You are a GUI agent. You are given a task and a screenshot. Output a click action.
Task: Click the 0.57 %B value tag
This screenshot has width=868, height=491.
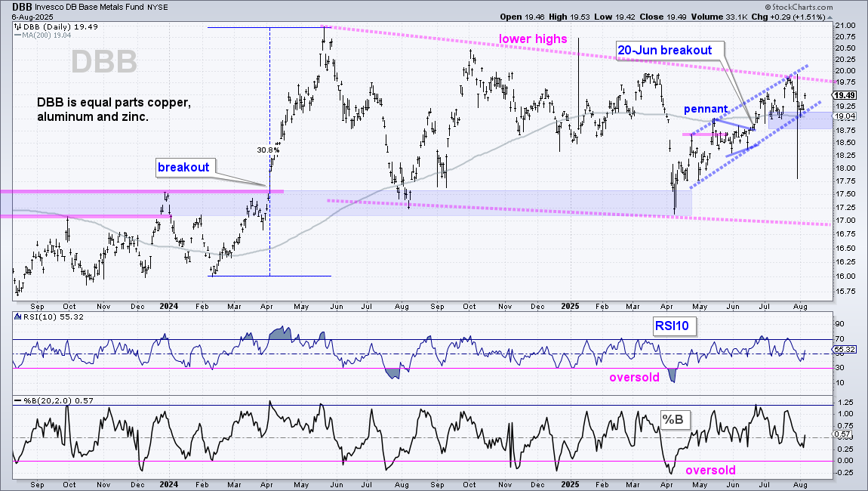(843, 434)
